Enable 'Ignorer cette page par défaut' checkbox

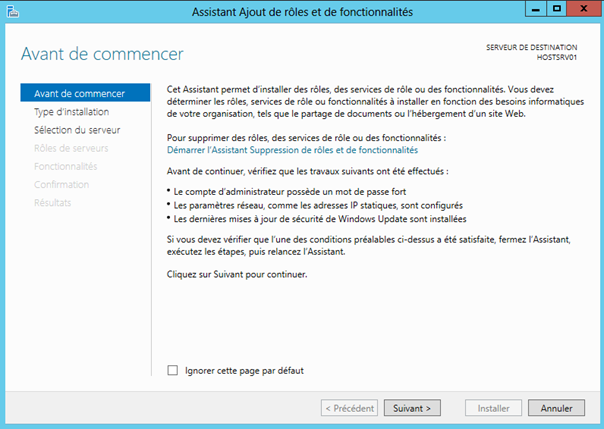(x=173, y=370)
